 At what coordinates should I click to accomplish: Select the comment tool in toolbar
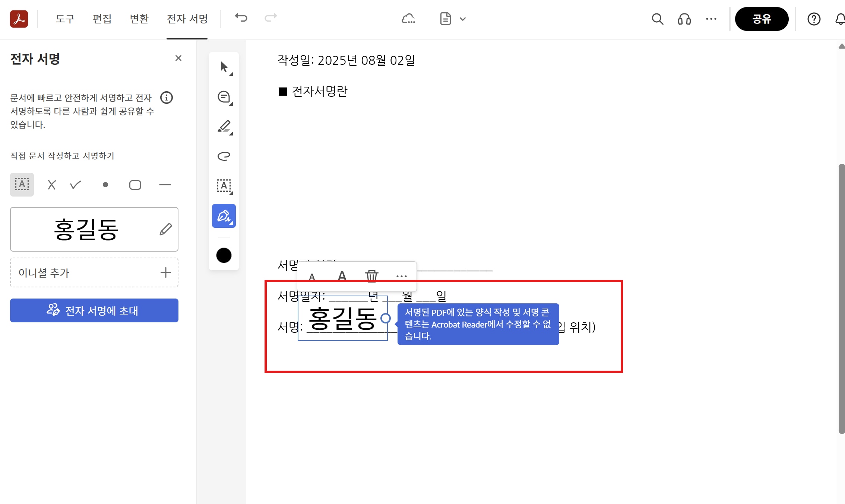tap(224, 97)
